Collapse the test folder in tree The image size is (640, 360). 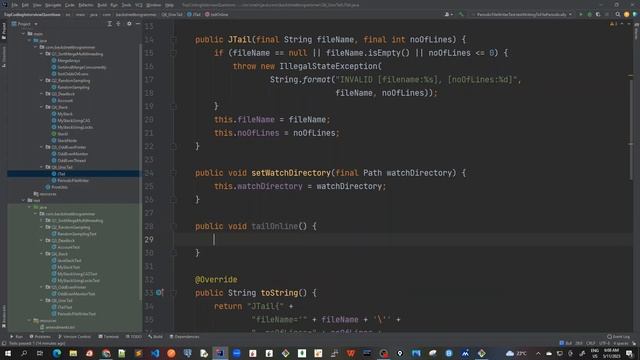click(23, 200)
